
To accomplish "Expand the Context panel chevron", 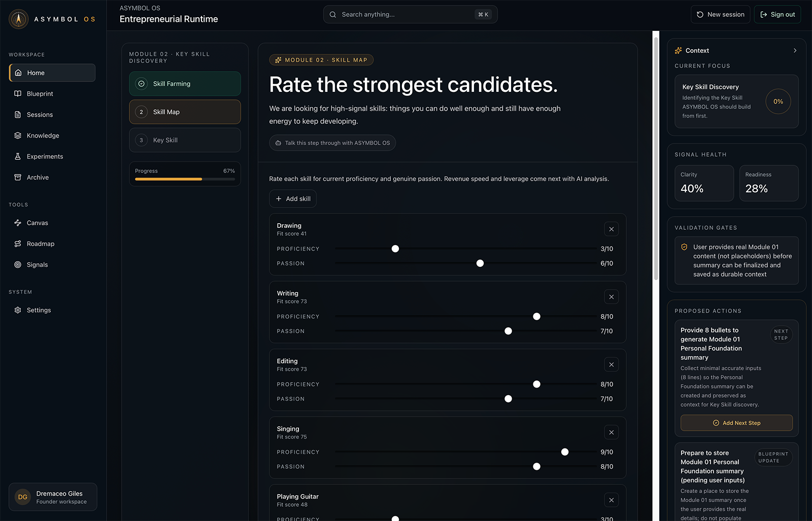I will point(795,51).
